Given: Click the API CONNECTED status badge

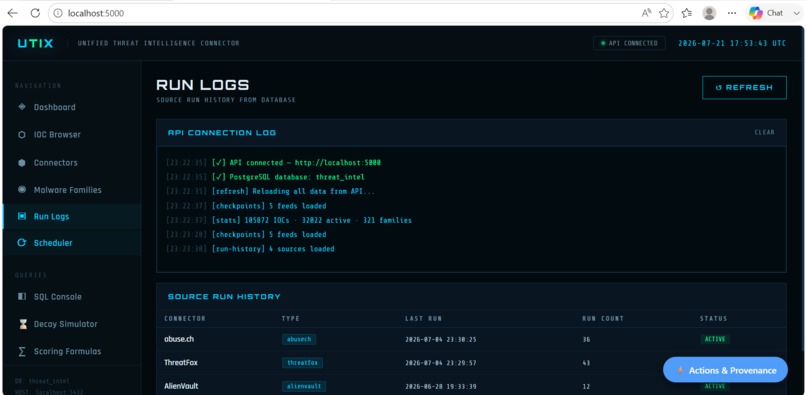Looking at the screenshot, I should [x=629, y=43].
